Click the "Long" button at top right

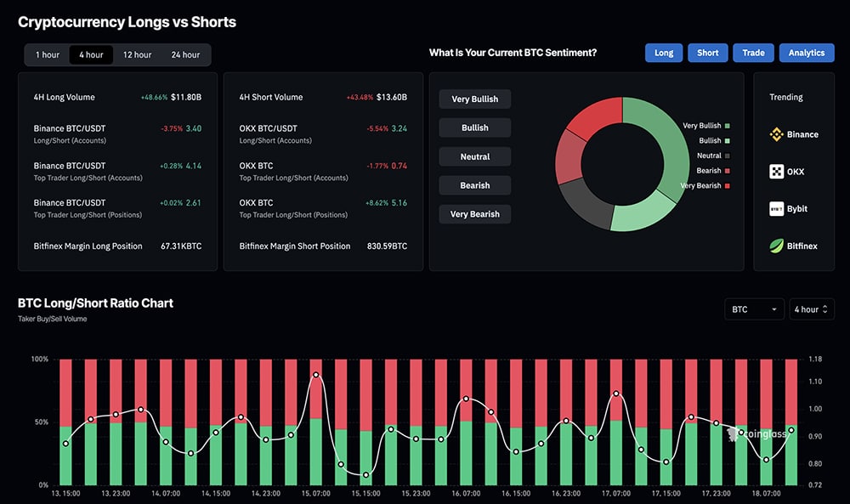tap(663, 52)
